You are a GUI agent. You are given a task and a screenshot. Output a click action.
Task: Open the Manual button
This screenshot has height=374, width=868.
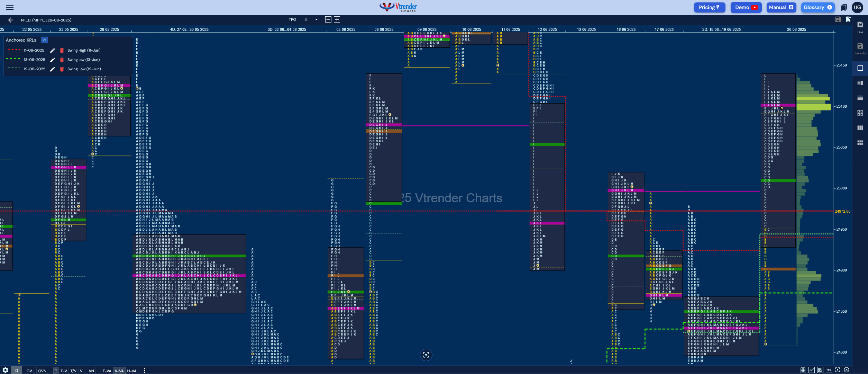(781, 7)
